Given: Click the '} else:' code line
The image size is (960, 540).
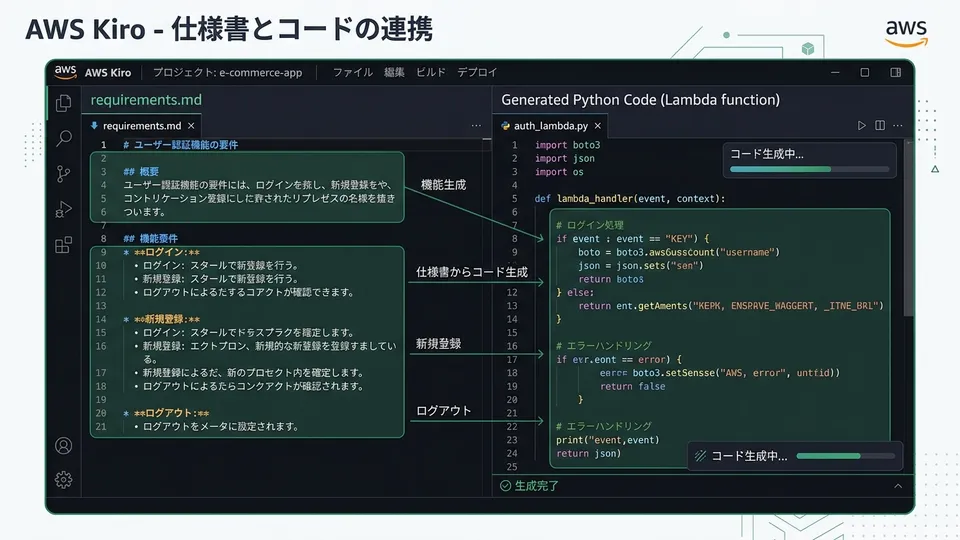Looking at the screenshot, I should tap(575, 293).
